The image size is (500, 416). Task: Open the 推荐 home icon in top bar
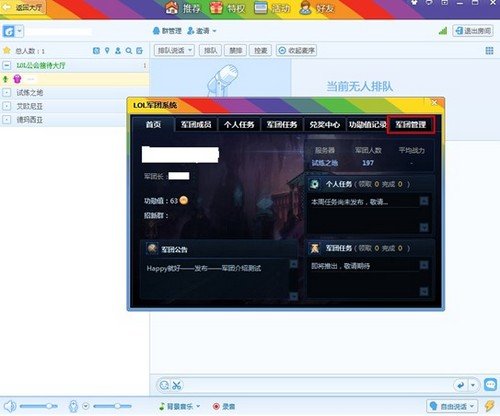tap(172, 7)
